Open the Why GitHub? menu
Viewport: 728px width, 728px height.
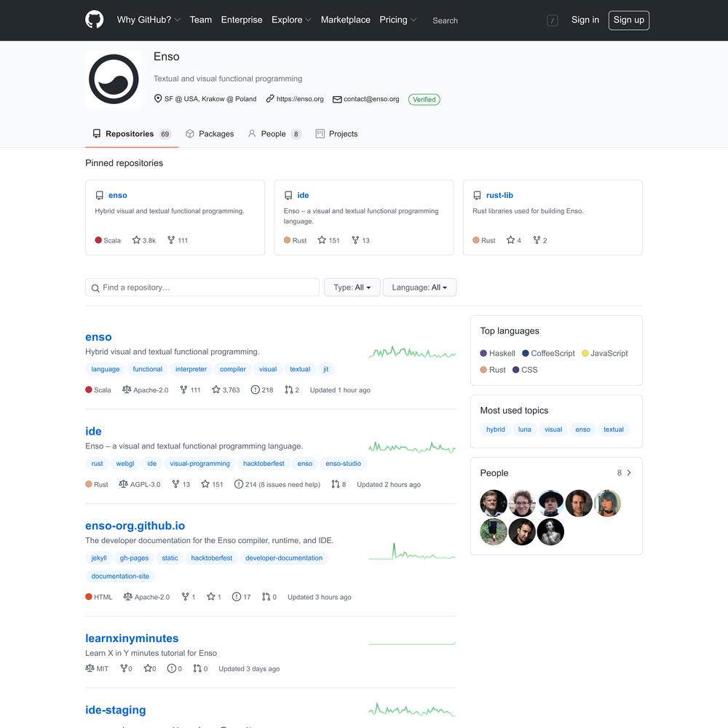pyautogui.click(x=149, y=20)
